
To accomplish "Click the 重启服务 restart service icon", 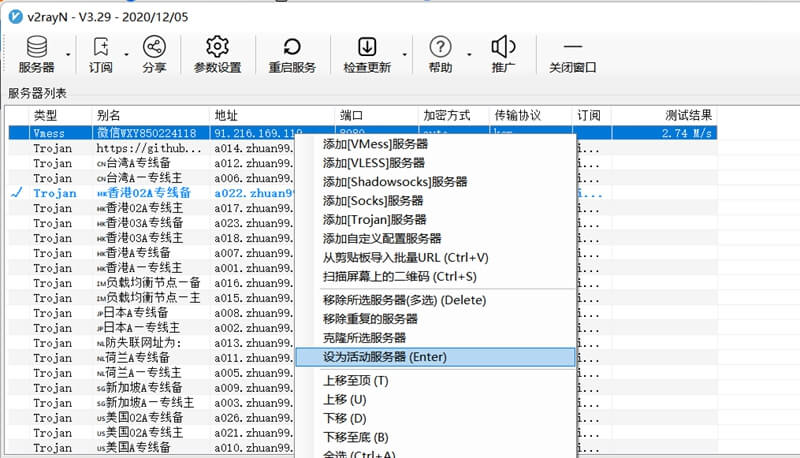I will click(x=292, y=47).
